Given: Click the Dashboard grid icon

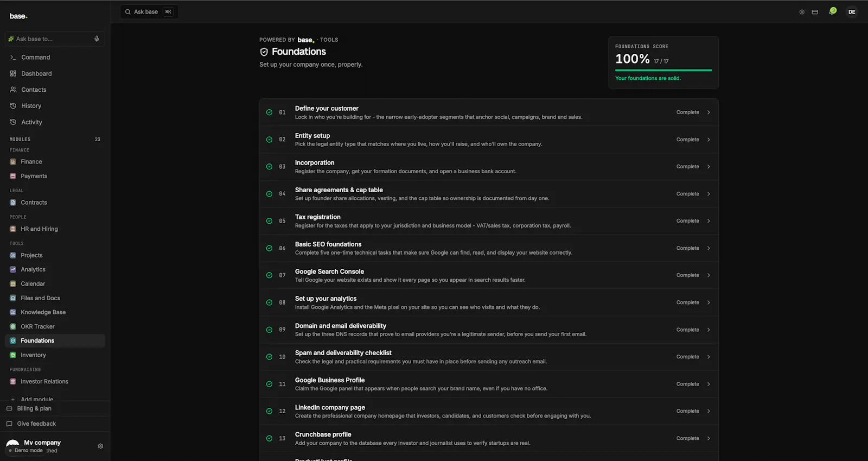Looking at the screenshot, I should pos(13,74).
